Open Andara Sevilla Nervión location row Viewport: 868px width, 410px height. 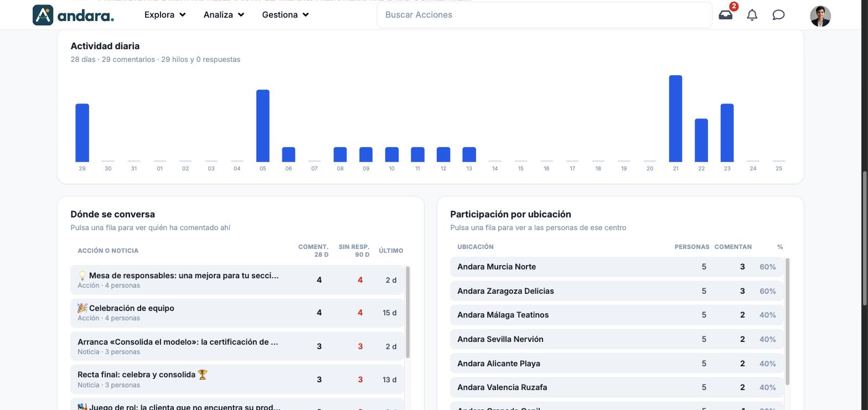coord(617,339)
